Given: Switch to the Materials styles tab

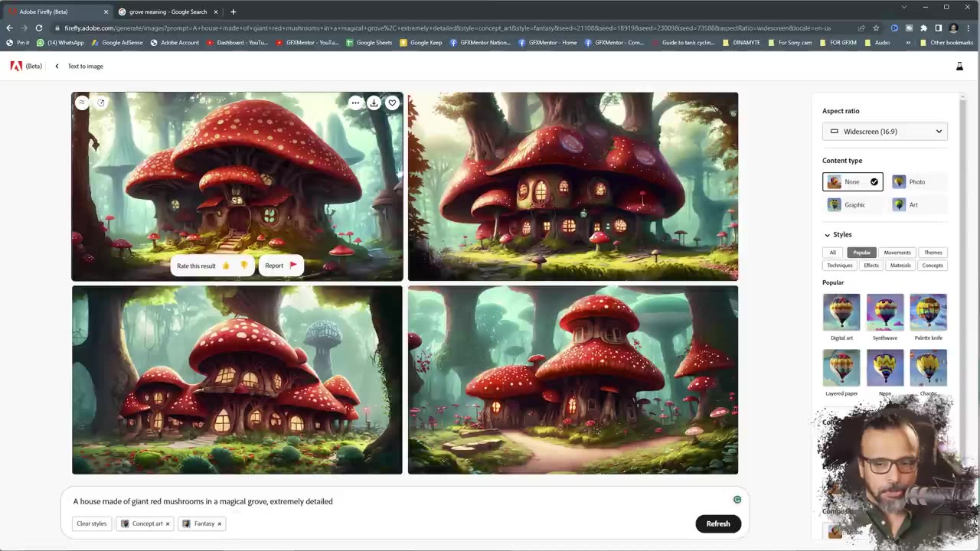Looking at the screenshot, I should tap(900, 266).
